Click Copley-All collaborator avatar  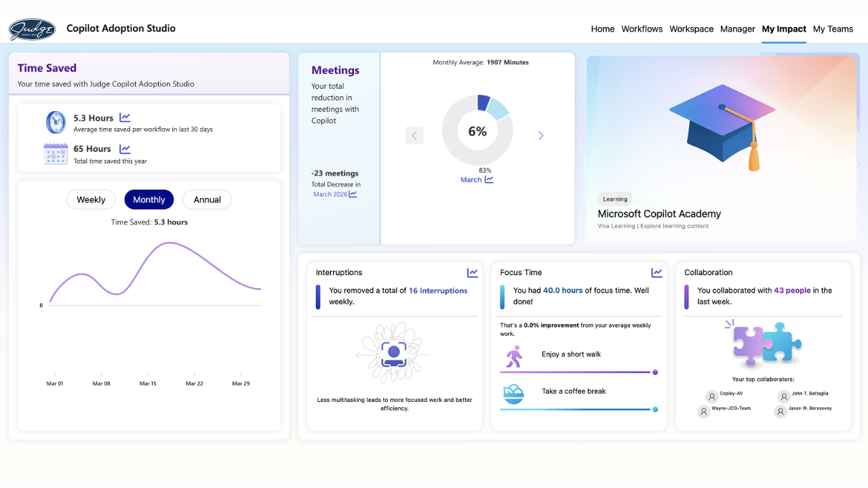click(711, 396)
